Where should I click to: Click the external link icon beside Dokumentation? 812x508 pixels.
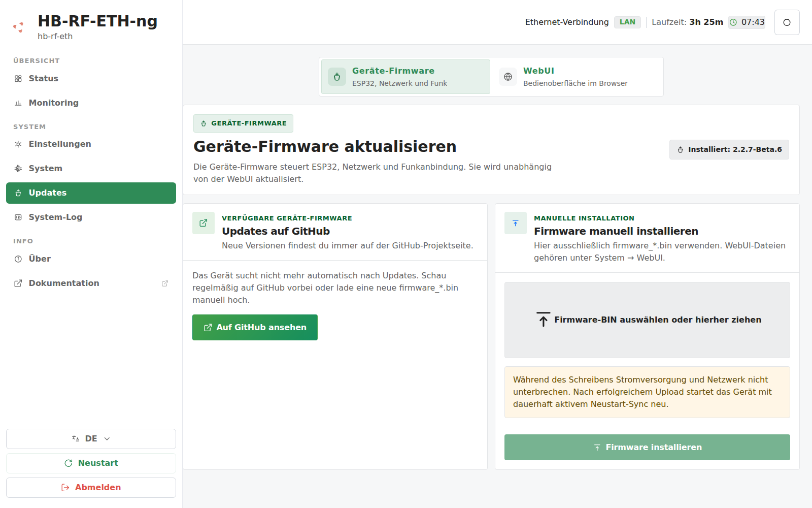pos(165,283)
